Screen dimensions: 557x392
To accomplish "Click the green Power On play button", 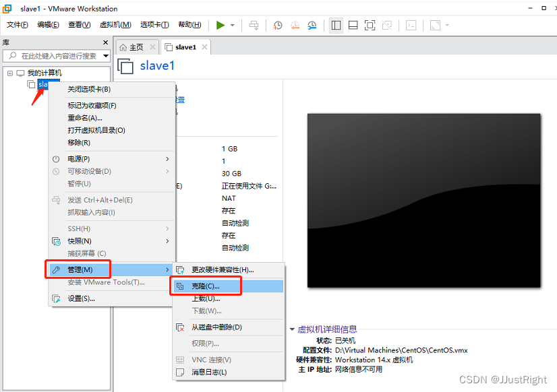I will (x=221, y=25).
